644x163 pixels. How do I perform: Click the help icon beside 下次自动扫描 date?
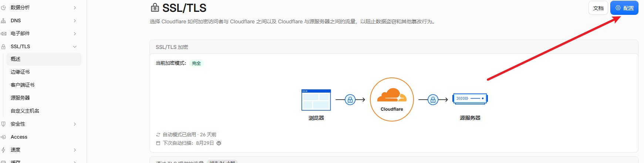(219, 143)
